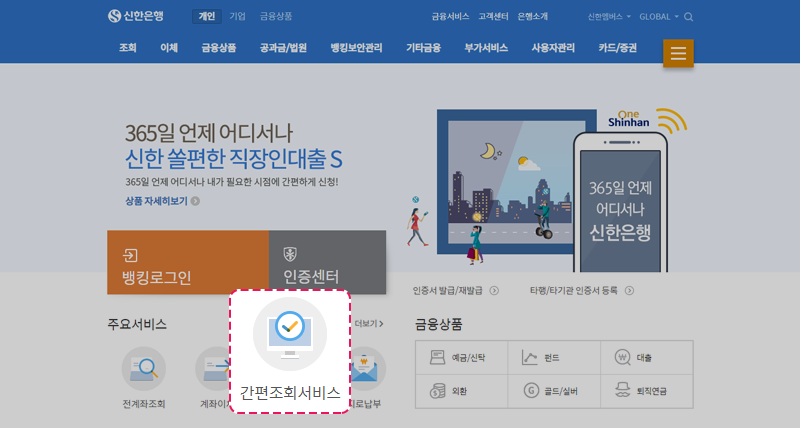Open 인증서 발급/재발급 link
800x428 pixels.
tap(447, 291)
